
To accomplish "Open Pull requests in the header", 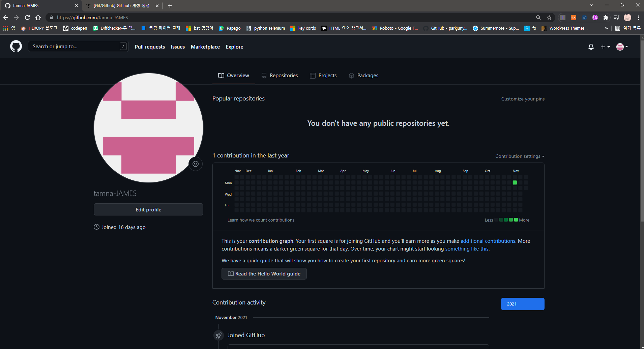I will tap(150, 47).
